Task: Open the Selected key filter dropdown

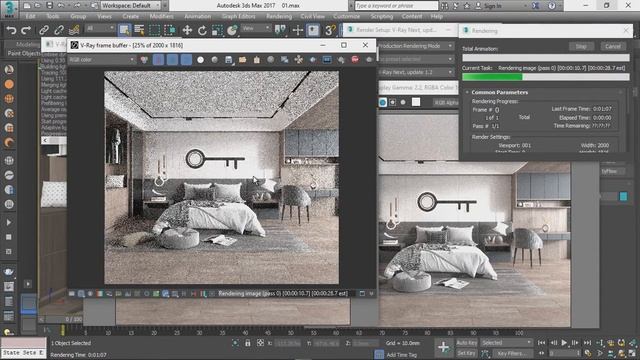Action: 506,343
